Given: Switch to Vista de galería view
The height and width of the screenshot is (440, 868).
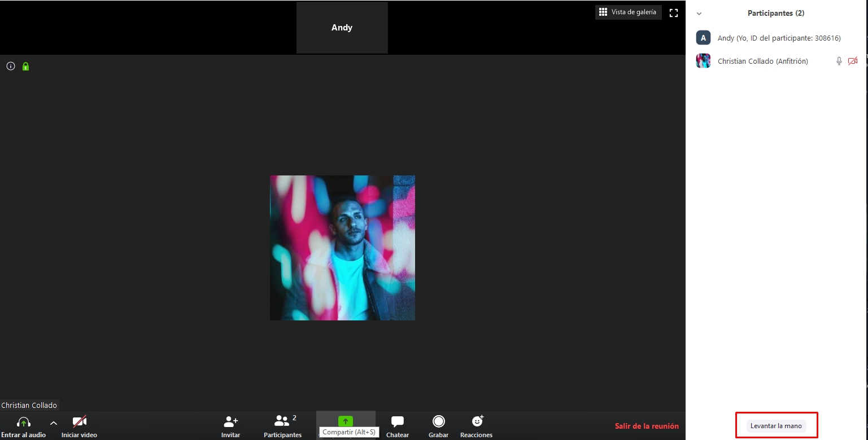Looking at the screenshot, I should tap(628, 12).
